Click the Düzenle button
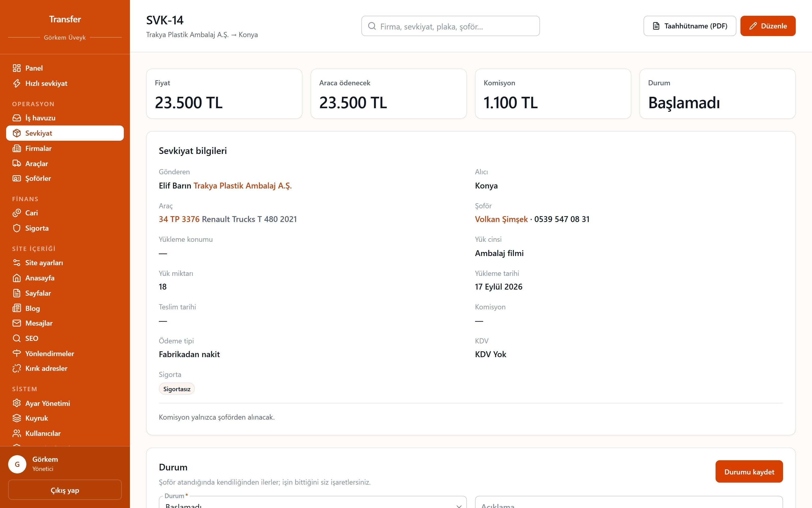Viewport: 812px width, 508px height. pos(768,26)
